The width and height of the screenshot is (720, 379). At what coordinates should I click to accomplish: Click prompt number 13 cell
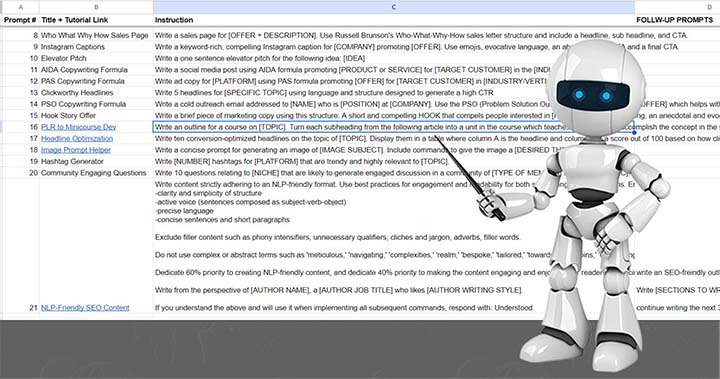click(x=21, y=93)
